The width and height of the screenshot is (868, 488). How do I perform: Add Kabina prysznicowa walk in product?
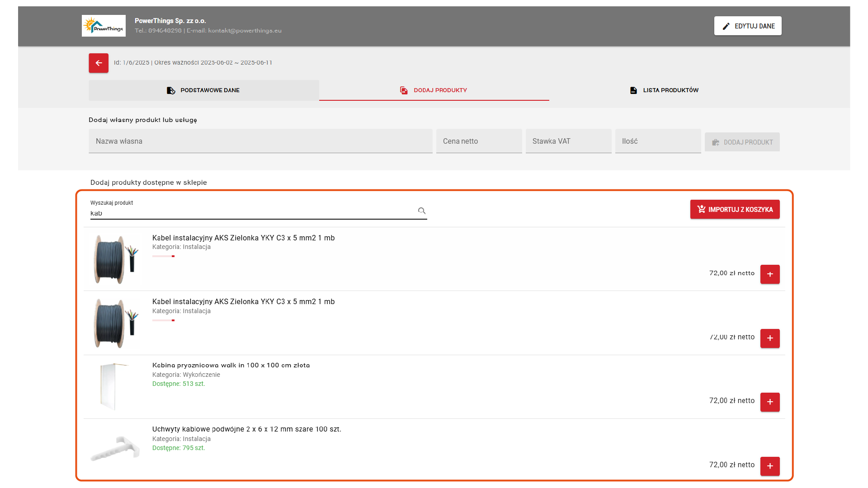coord(770,402)
